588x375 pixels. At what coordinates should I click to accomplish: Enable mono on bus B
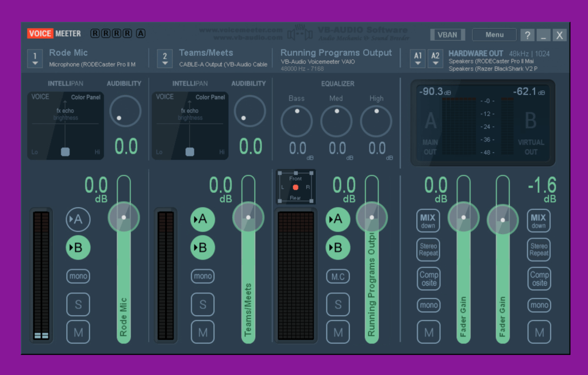(x=539, y=305)
